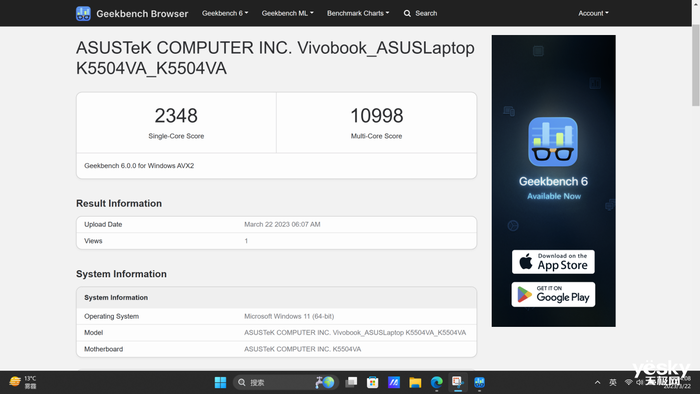This screenshot has width=700, height=394.
Task: Open the Task View icon in taskbar
Action: click(x=351, y=382)
